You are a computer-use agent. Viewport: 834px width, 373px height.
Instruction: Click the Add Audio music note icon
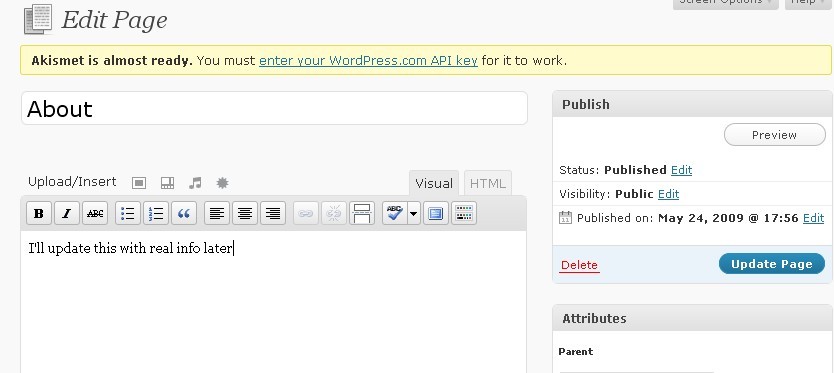coord(195,183)
